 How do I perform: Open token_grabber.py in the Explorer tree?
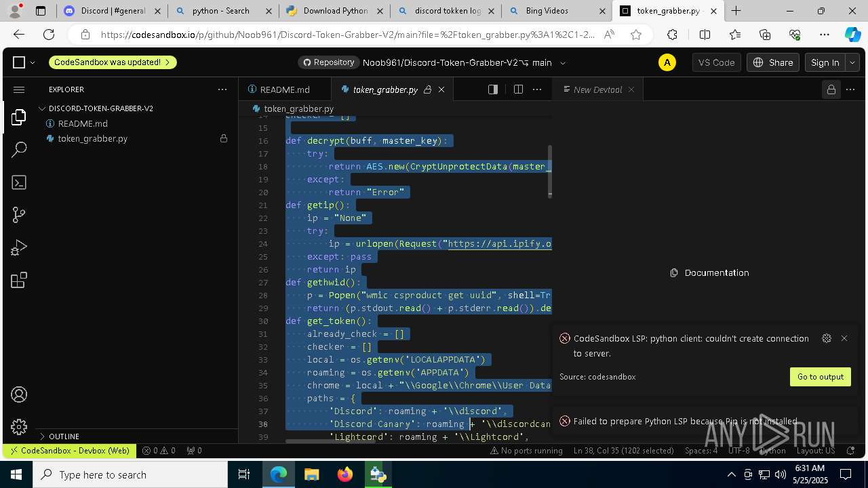pyautogui.click(x=93, y=138)
